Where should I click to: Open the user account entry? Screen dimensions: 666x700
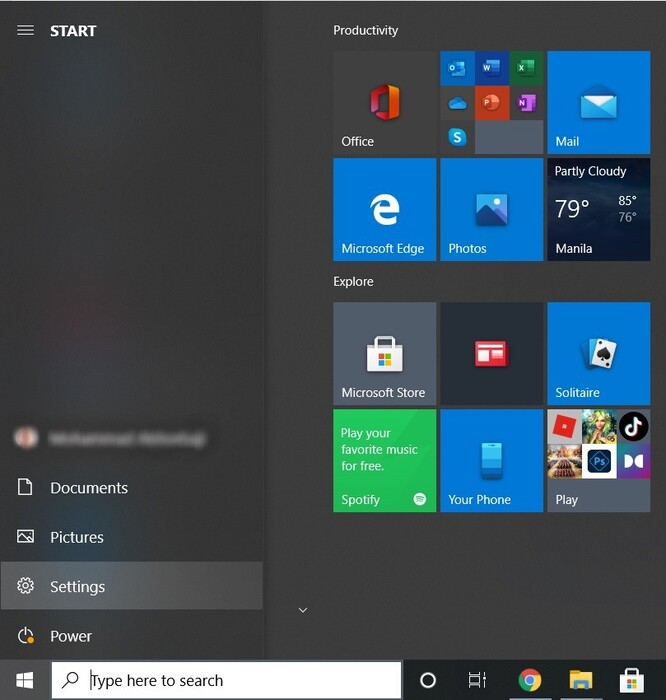[x=131, y=438]
